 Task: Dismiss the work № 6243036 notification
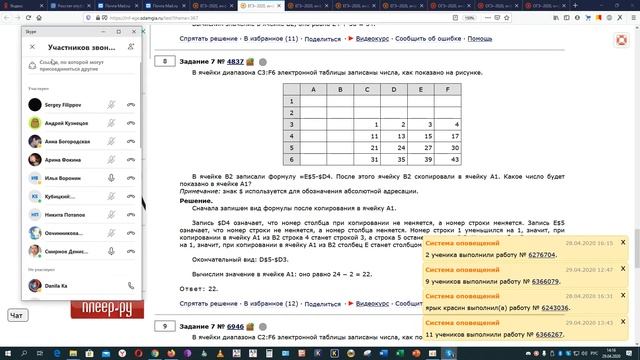[623, 295]
